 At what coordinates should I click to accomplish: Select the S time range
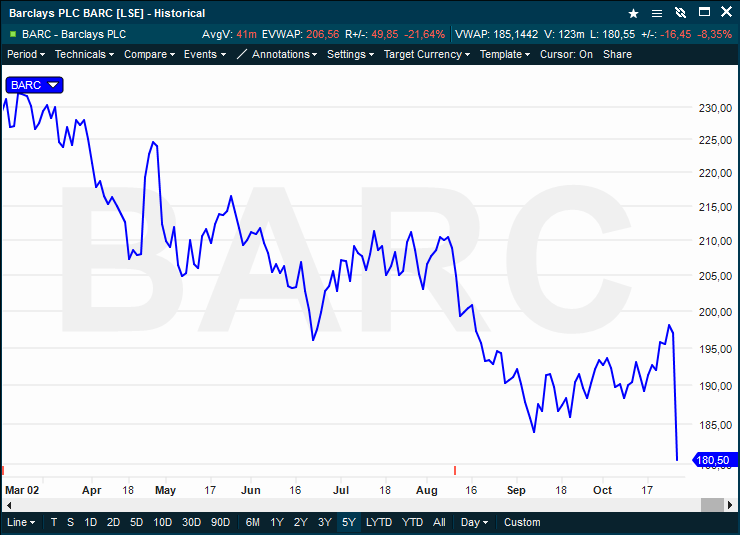pyautogui.click(x=70, y=522)
